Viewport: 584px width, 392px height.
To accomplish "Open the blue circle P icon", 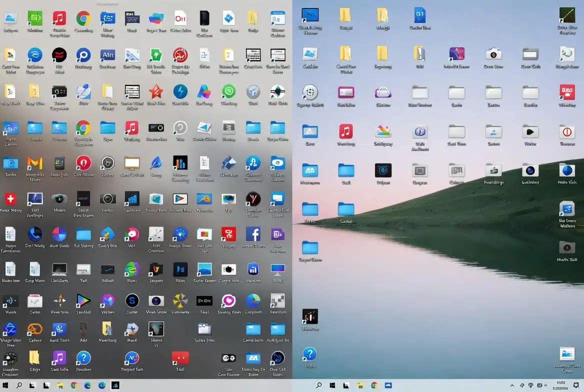I will tap(83, 55).
